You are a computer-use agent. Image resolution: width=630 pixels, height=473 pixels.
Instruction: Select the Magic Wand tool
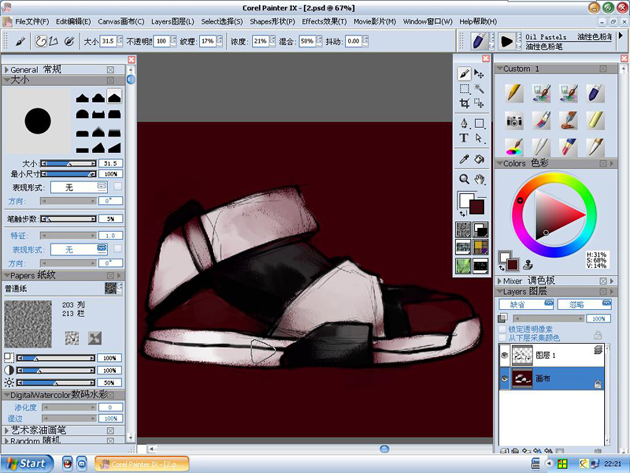pyautogui.click(x=479, y=88)
